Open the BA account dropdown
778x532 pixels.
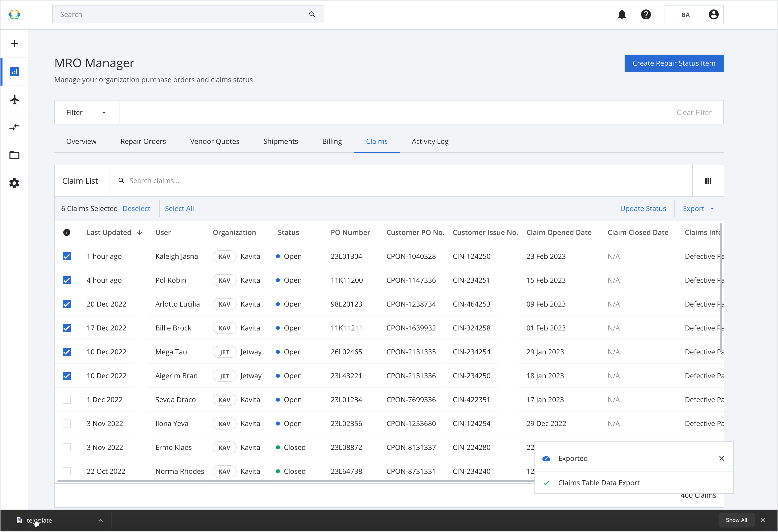click(x=693, y=14)
